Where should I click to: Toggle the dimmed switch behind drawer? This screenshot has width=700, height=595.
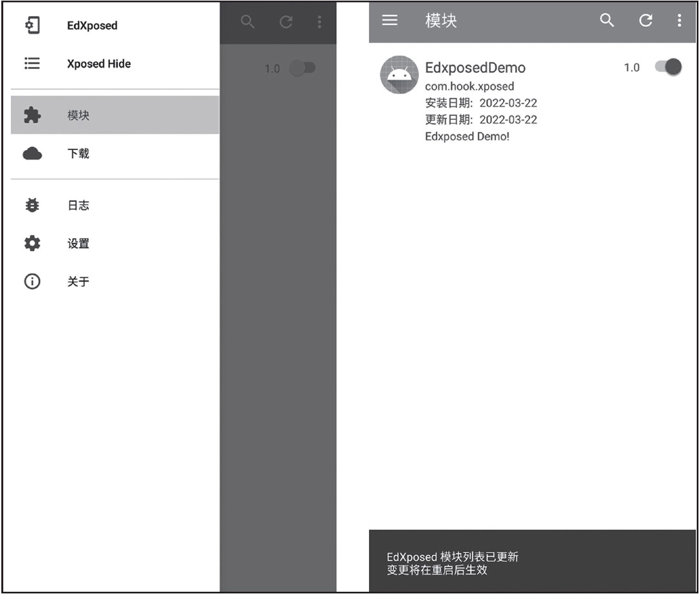pos(303,68)
